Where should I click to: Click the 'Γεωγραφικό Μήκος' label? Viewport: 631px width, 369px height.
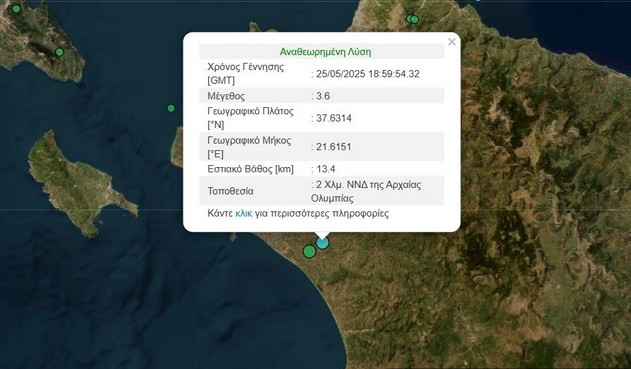pyautogui.click(x=249, y=140)
